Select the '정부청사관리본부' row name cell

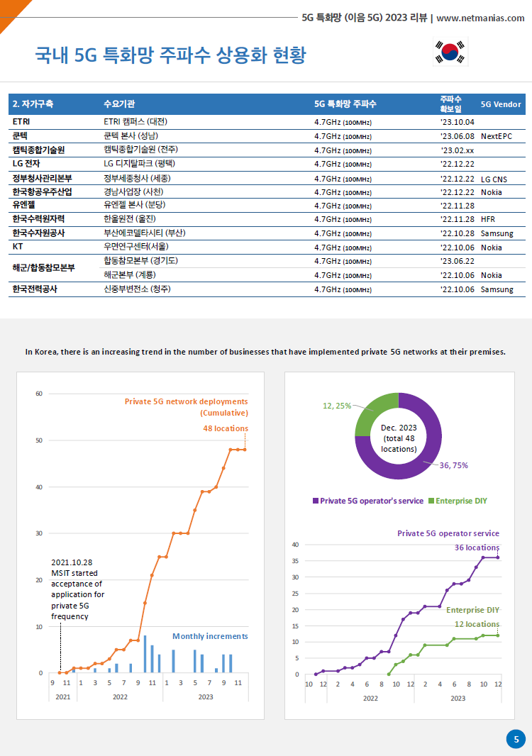[x=43, y=179]
